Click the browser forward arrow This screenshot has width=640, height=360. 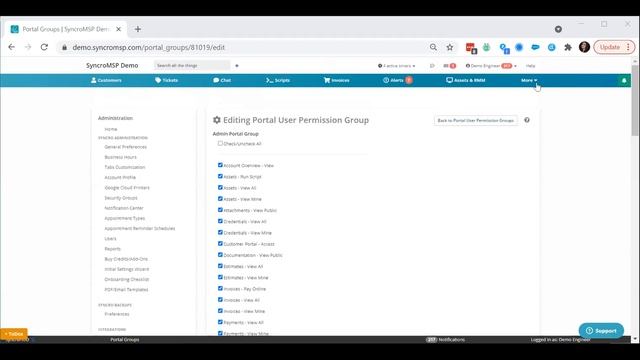(x=28, y=47)
